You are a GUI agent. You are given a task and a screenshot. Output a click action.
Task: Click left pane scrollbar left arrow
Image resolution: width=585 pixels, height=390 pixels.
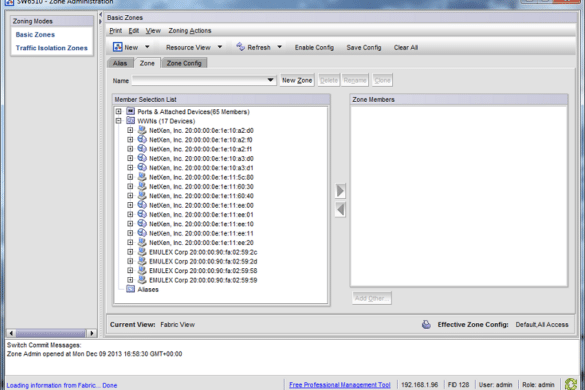11,333
